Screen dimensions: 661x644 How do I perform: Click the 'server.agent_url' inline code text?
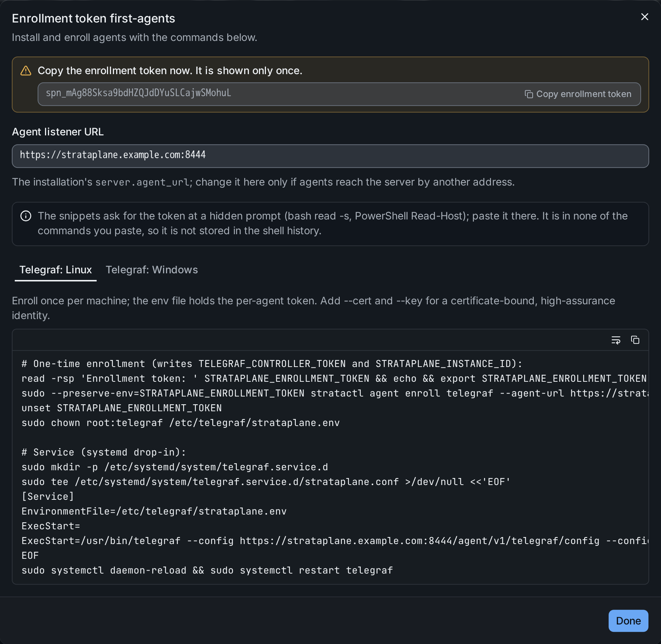click(x=142, y=182)
